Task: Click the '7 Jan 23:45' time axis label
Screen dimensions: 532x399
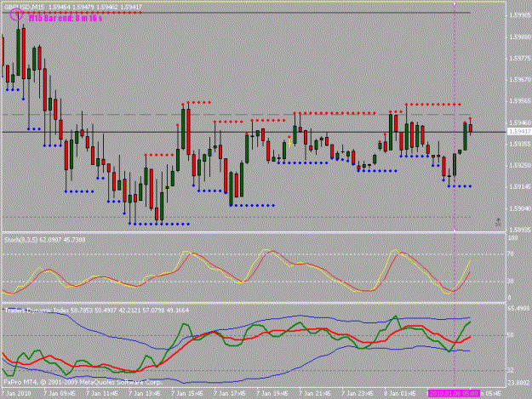Action: click(358, 394)
